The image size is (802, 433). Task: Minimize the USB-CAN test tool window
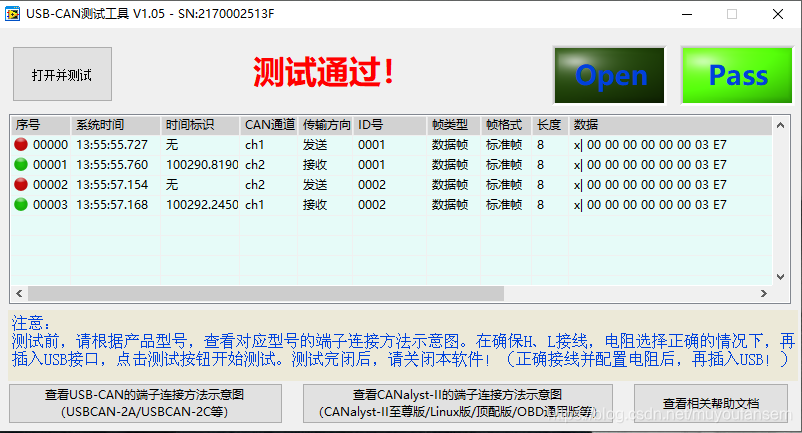687,14
